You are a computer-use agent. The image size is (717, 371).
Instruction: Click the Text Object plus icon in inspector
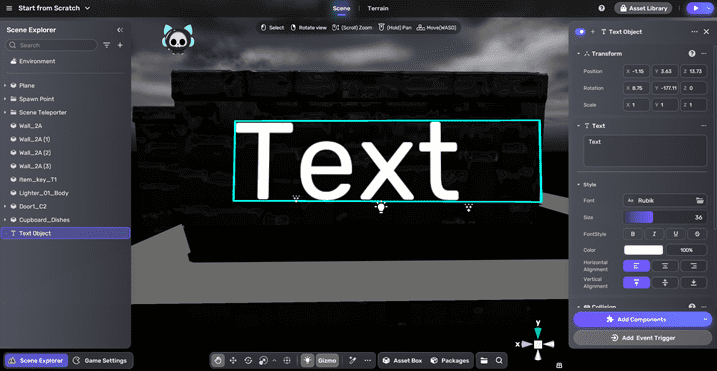(593, 32)
